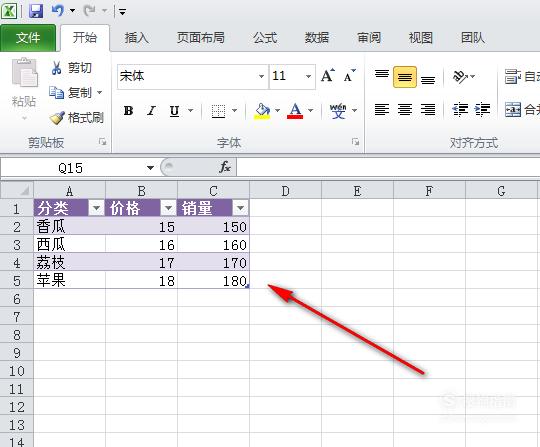Image resolution: width=540 pixels, height=447 pixels.
Task: Switch to the 公式 Formulas tab
Action: pyautogui.click(x=265, y=38)
